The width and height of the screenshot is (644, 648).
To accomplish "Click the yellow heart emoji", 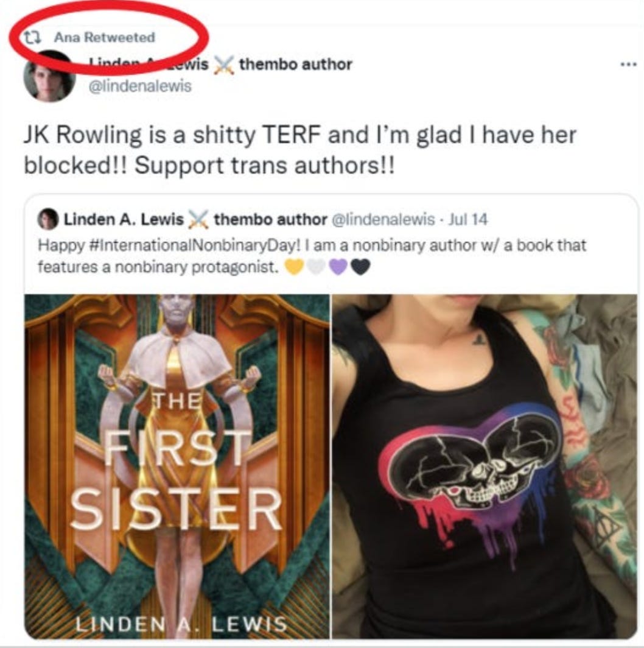I will point(294,267).
